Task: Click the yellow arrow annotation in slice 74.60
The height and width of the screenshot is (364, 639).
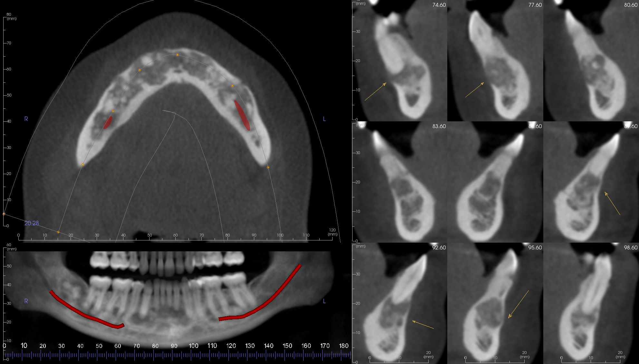Action: (x=375, y=92)
